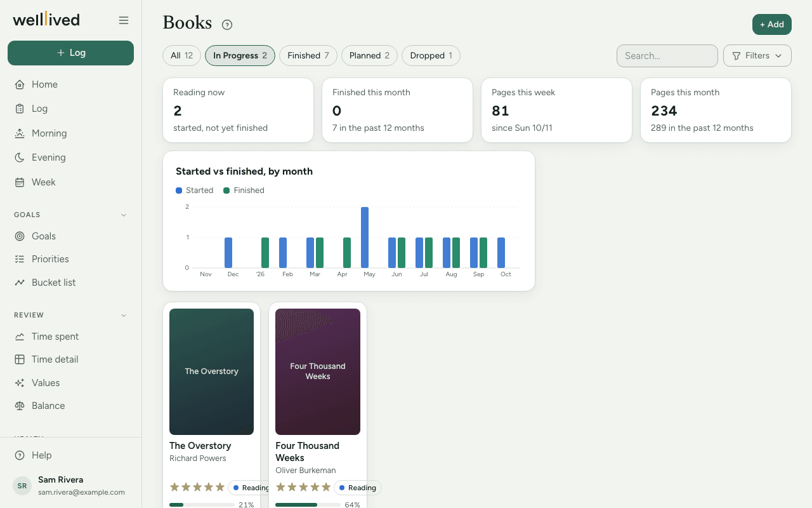Switch to Finished 7 tab

pos(308,56)
